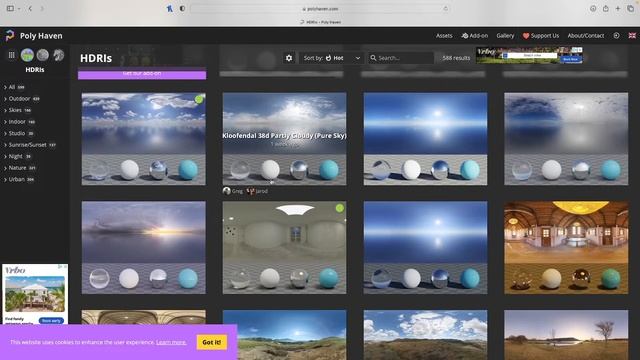Go forward with the browser forward arrow
This screenshot has width=640, height=360.
(x=42, y=8)
